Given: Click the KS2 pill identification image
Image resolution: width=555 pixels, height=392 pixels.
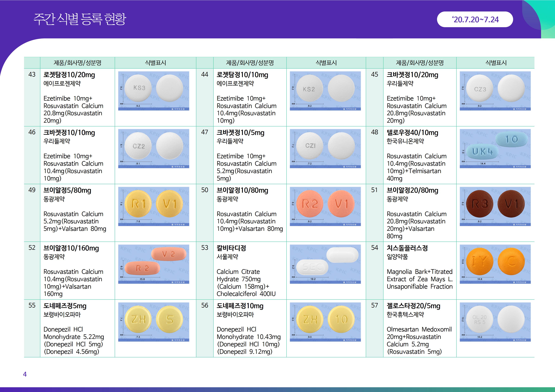Looking at the screenshot, I should (325, 91).
